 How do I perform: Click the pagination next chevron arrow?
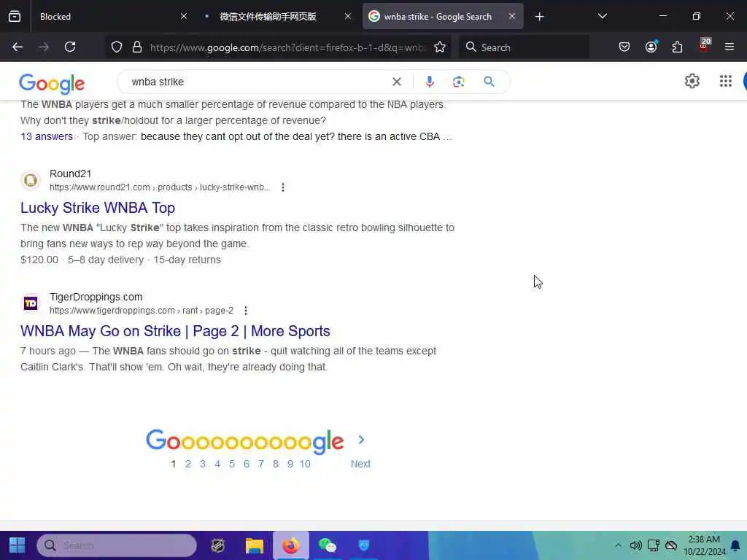coord(361,440)
